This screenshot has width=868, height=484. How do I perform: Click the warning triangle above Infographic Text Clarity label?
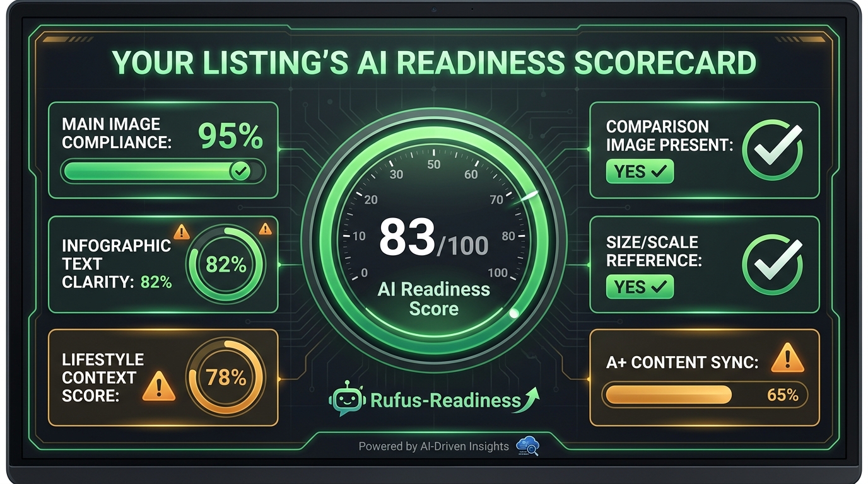(181, 232)
